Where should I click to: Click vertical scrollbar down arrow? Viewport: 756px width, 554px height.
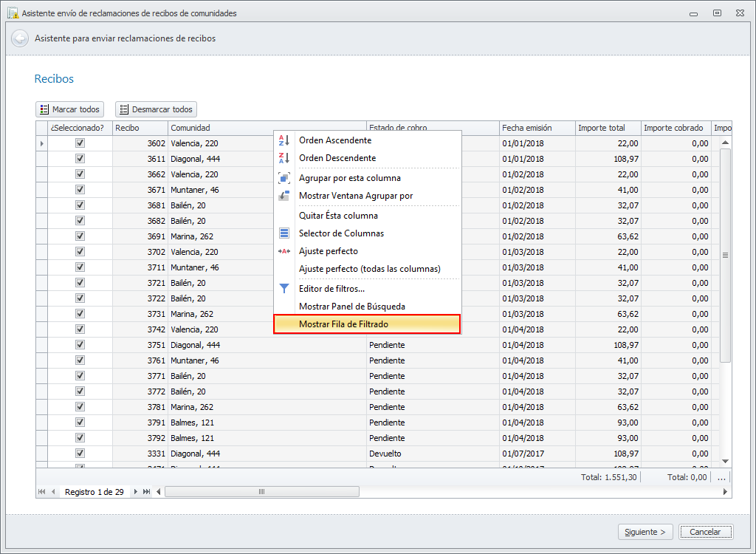pos(725,462)
